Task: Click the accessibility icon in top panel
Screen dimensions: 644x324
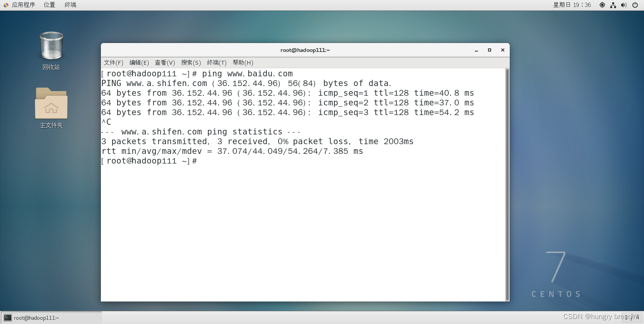Action: (x=602, y=5)
